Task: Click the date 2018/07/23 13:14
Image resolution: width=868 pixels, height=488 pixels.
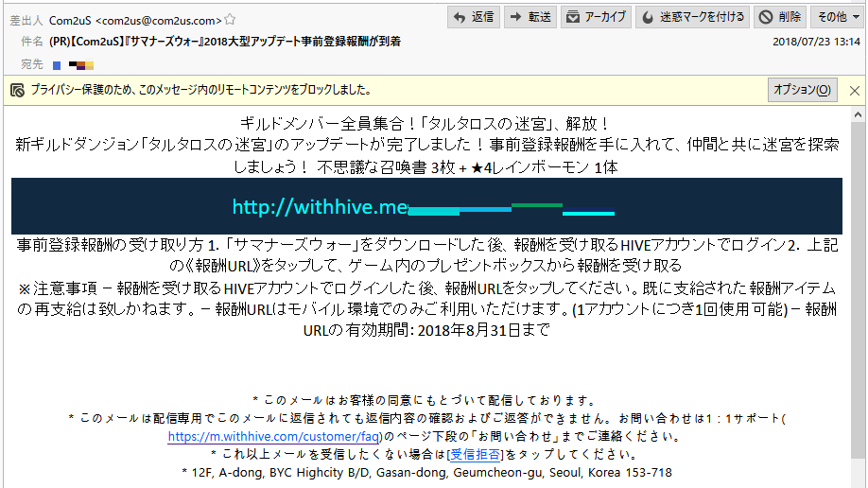Action: tap(816, 42)
